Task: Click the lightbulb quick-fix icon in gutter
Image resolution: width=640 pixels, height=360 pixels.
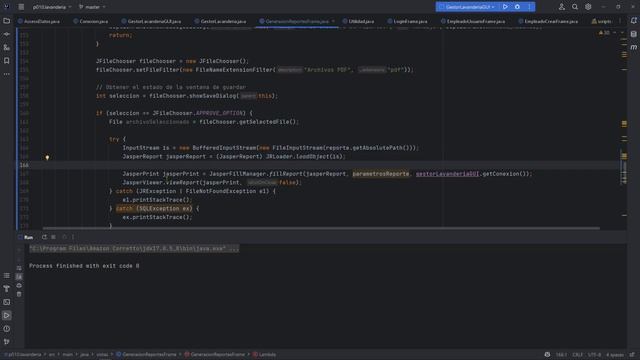Action: tap(47, 157)
